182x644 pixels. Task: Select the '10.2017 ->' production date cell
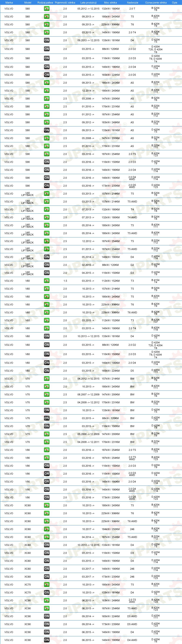[88, 529]
